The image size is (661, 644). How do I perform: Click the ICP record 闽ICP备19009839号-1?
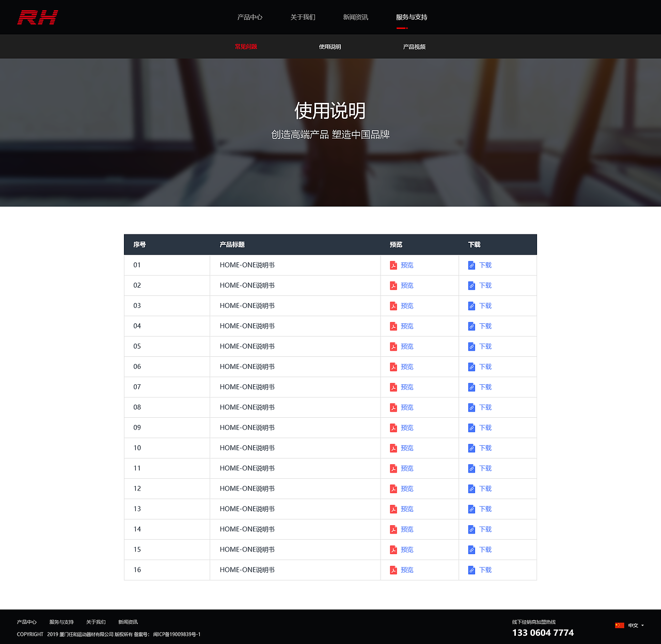(177, 634)
